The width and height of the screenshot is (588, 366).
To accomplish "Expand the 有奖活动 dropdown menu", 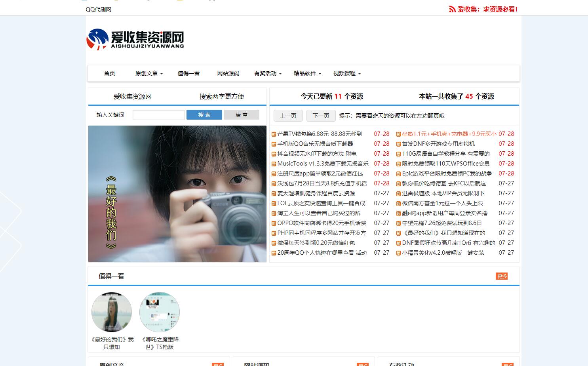I will (268, 73).
